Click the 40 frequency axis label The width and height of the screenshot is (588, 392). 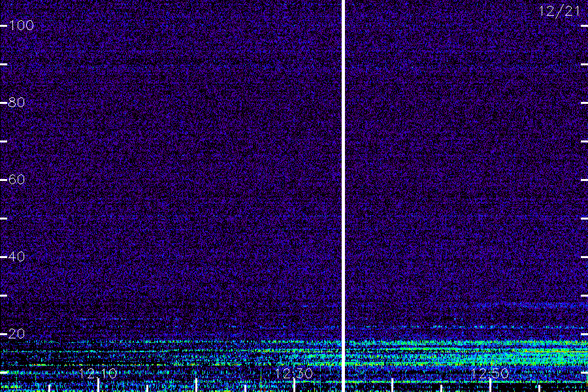coord(16,257)
